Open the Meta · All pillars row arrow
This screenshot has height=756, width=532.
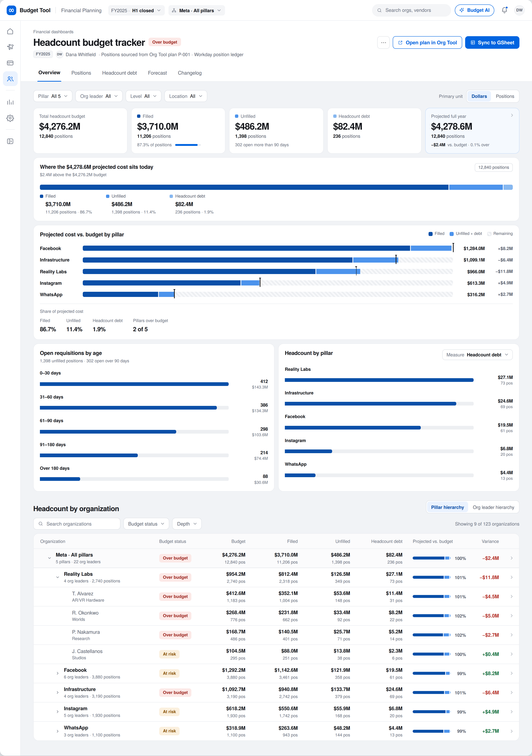(511, 558)
